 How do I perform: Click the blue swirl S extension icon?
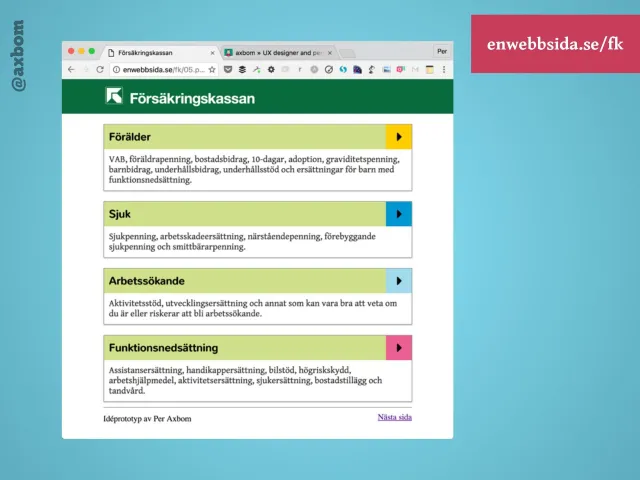tap(343, 69)
